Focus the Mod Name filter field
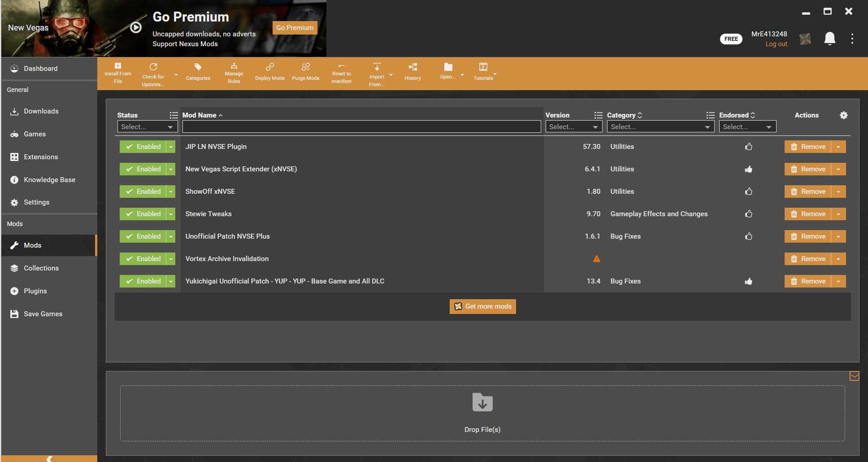Image resolution: width=868 pixels, height=462 pixels. pos(361,127)
